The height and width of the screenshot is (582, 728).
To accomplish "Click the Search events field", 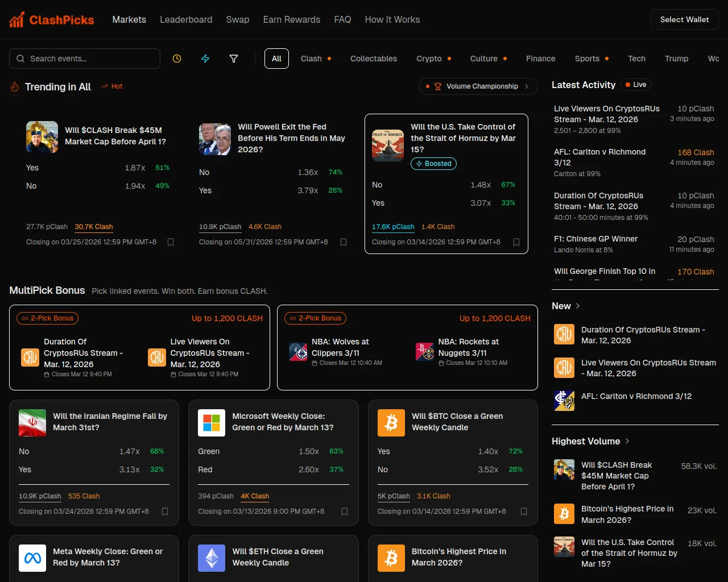I will pos(85,59).
